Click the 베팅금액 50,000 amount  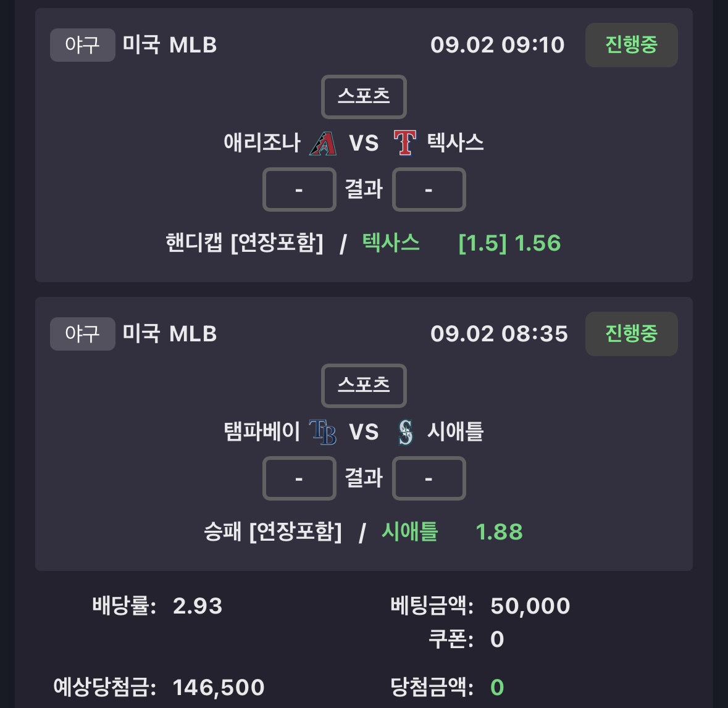click(x=530, y=606)
